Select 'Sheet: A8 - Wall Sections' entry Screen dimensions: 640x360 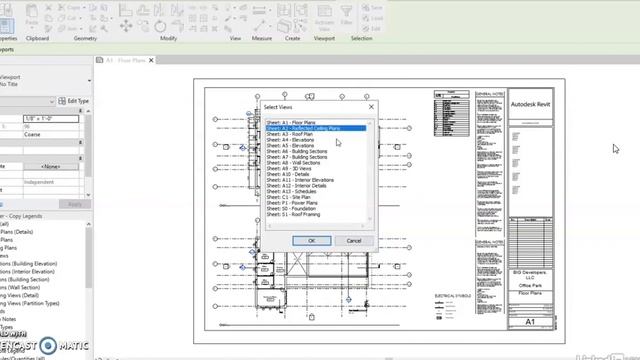click(x=293, y=162)
